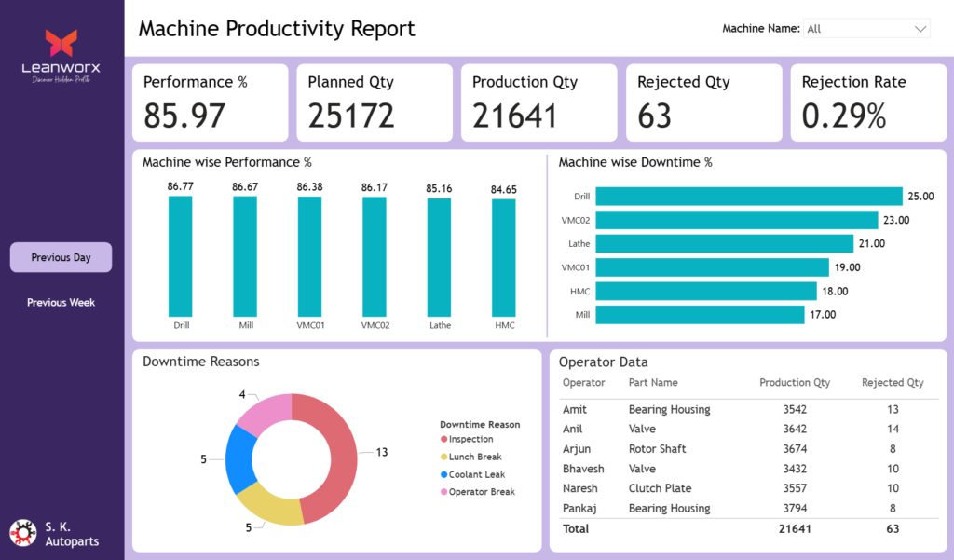Open the Machine Name dropdown
The width and height of the screenshot is (954, 560).
866,29
